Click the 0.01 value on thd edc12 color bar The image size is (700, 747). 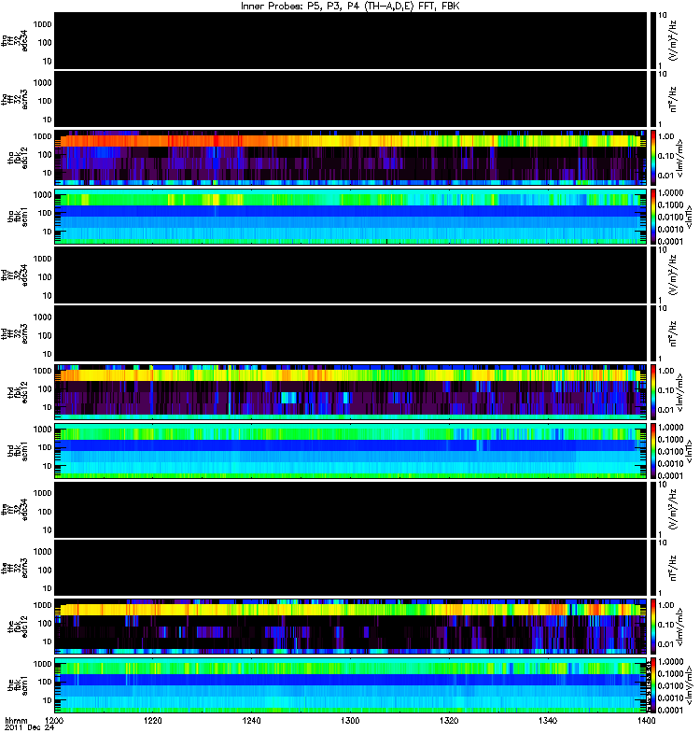[x=665, y=410]
